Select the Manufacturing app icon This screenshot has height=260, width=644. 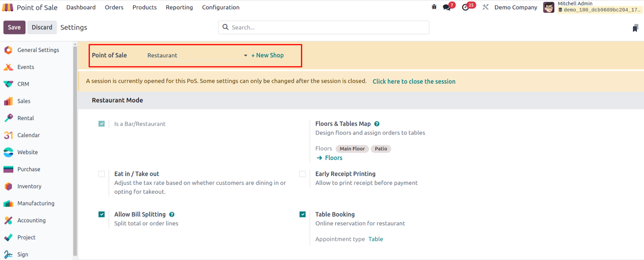point(8,203)
